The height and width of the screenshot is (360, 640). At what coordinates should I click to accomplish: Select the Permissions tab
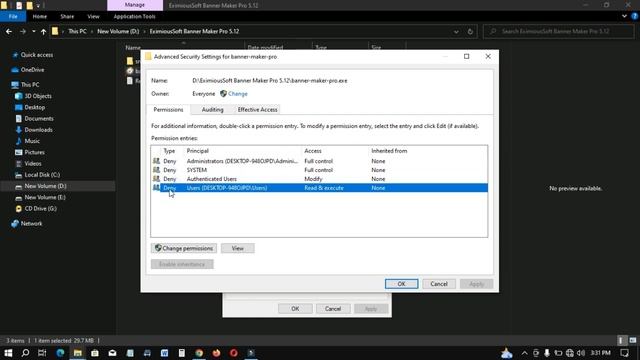(168, 110)
